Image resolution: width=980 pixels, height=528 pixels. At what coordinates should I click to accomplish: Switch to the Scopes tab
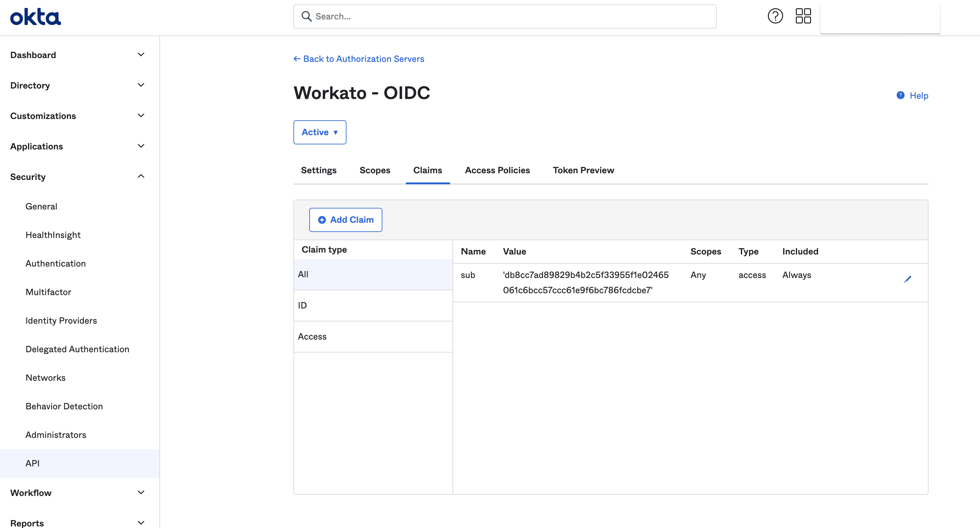(375, 170)
